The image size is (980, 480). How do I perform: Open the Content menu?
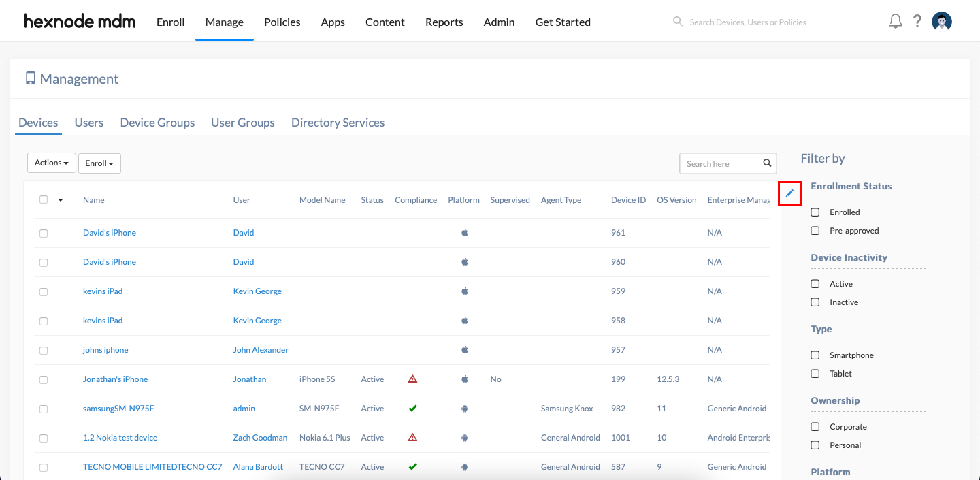click(385, 22)
